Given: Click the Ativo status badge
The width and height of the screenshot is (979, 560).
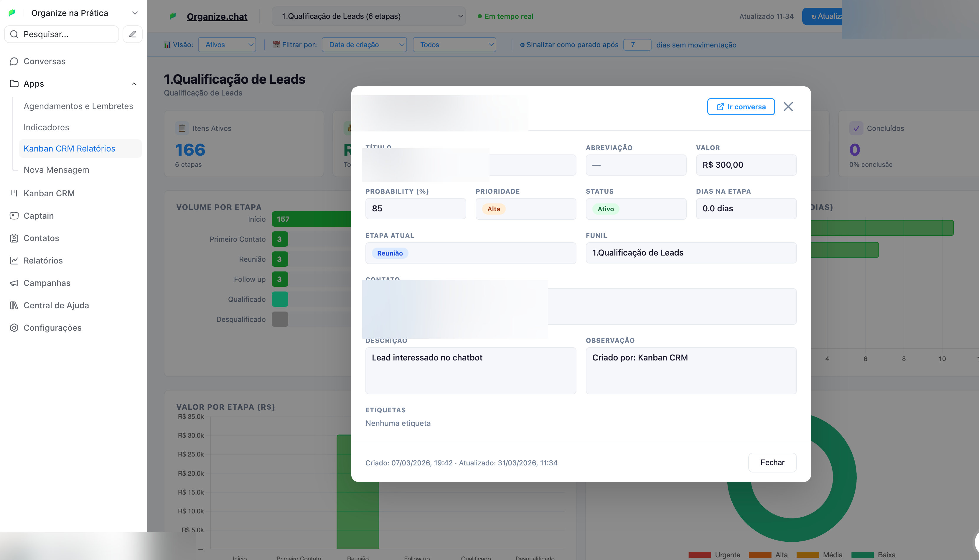Looking at the screenshot, I should (605, 209).
